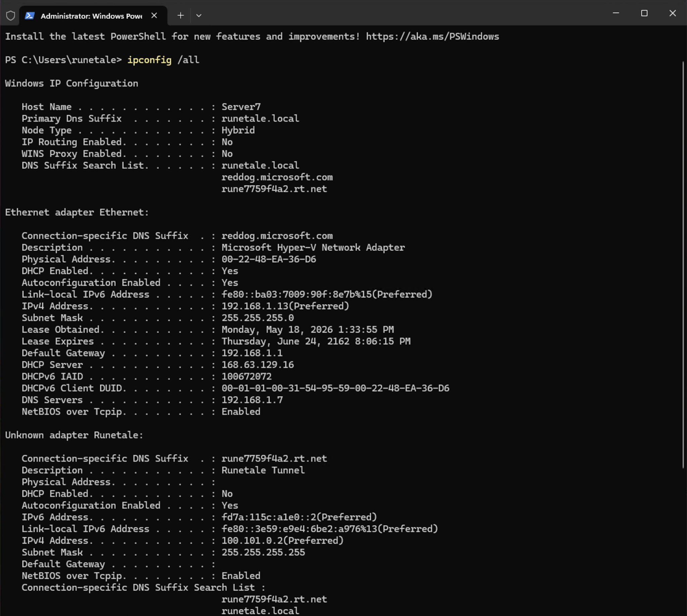Image resolution: width=687 pixels, height=616 pixels.
Task: Click the shield icon in title bar
Action: [10, 15]
